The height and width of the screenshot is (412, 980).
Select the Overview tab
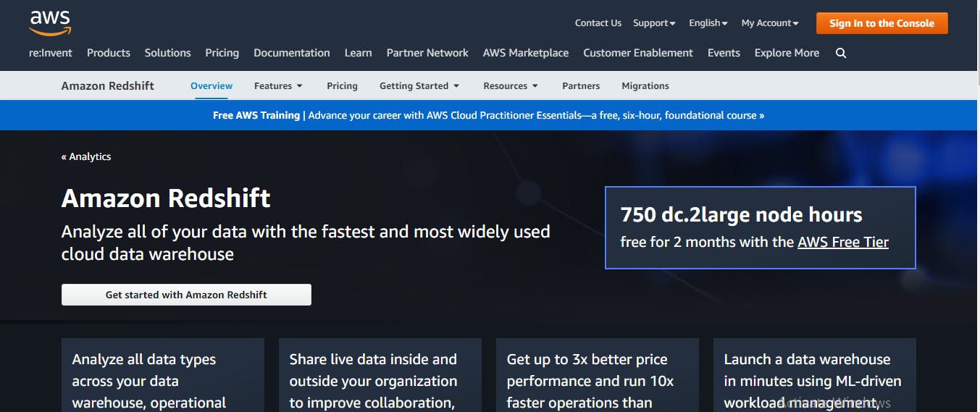[x=212, y=85]
